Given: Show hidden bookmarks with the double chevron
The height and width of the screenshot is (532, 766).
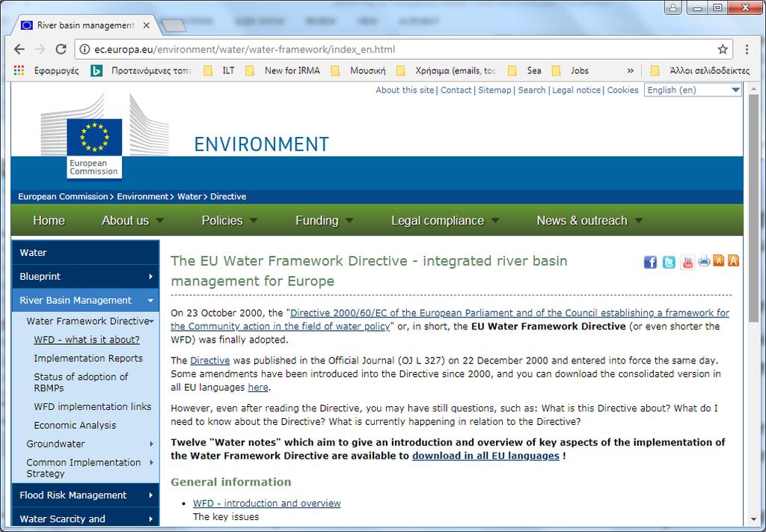Looking at the screenshot, I should (x=630, y=70).
